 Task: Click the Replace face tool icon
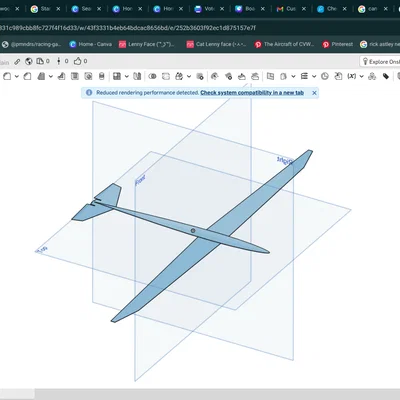[255, 76]
